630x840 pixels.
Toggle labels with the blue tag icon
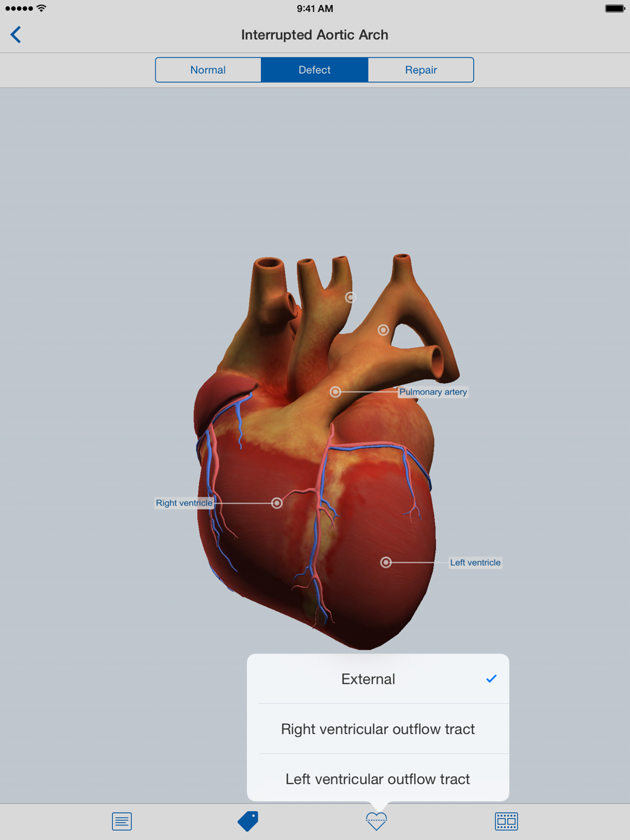point(248,821)
